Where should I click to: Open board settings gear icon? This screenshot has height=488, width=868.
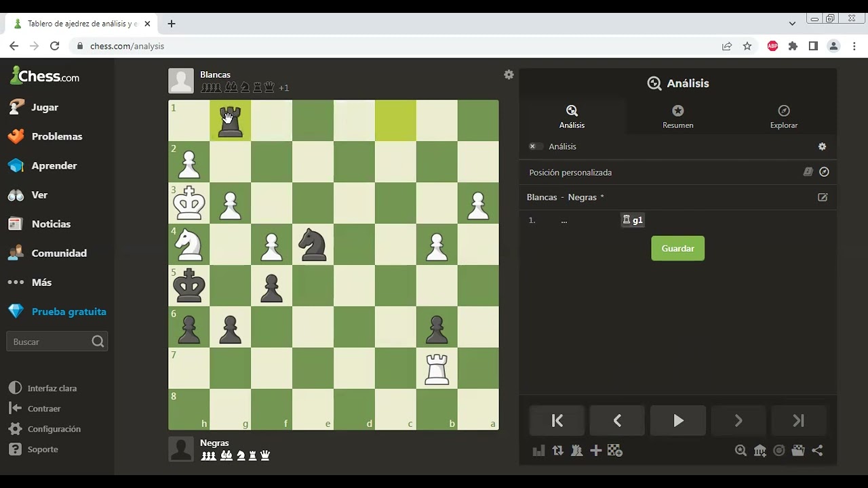[x=509, y=75]
